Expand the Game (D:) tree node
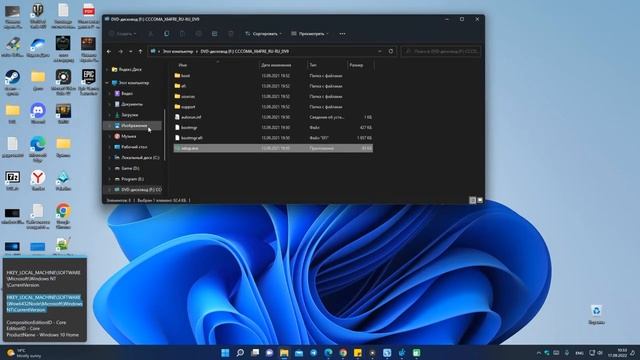The image size is (640, 360). (x=109, y=168)
